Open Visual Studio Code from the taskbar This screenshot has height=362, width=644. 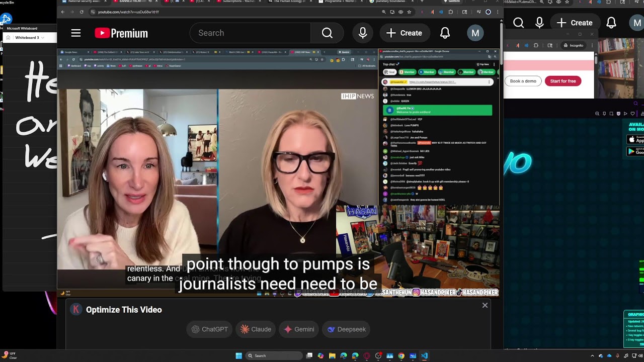424,355
